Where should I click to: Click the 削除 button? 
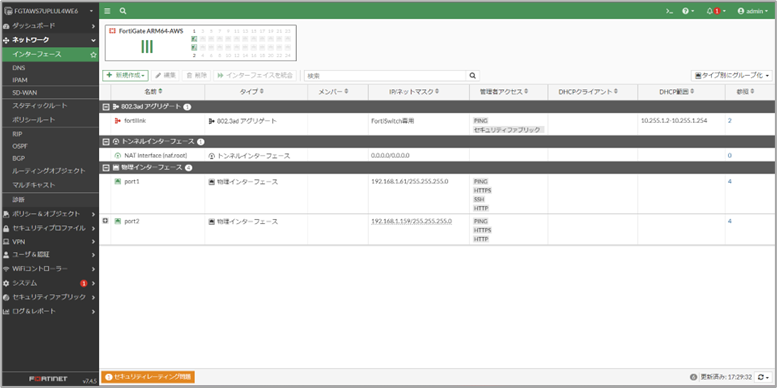click(x=196, y=75)
